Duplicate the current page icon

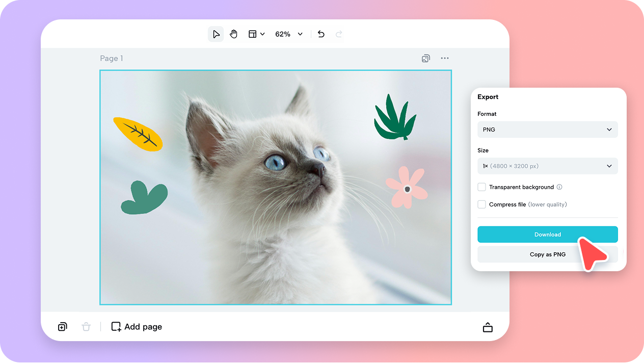point(62,327)
